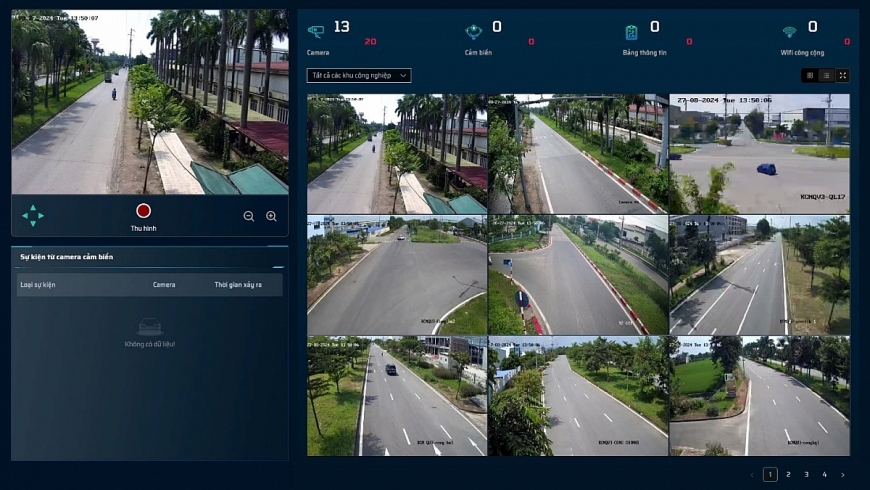Switch to list view layout
The width and height of the screenshot is (870, 490).
point(826,75)
